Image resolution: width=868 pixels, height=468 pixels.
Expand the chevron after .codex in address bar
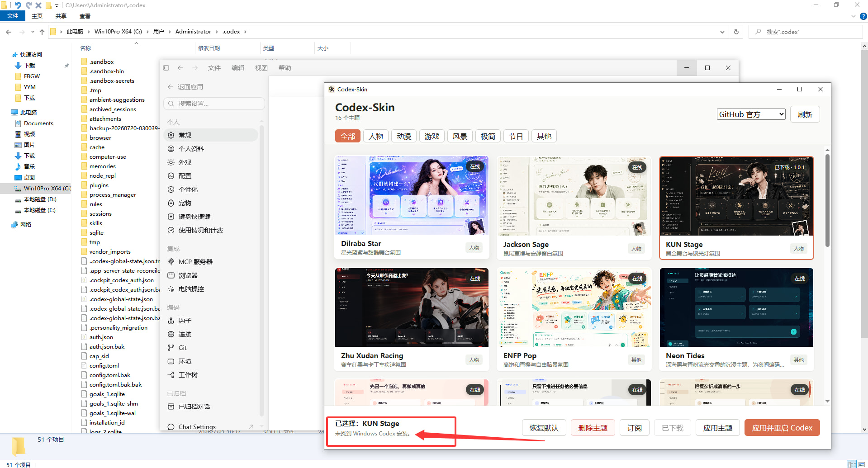coord(245,32)
